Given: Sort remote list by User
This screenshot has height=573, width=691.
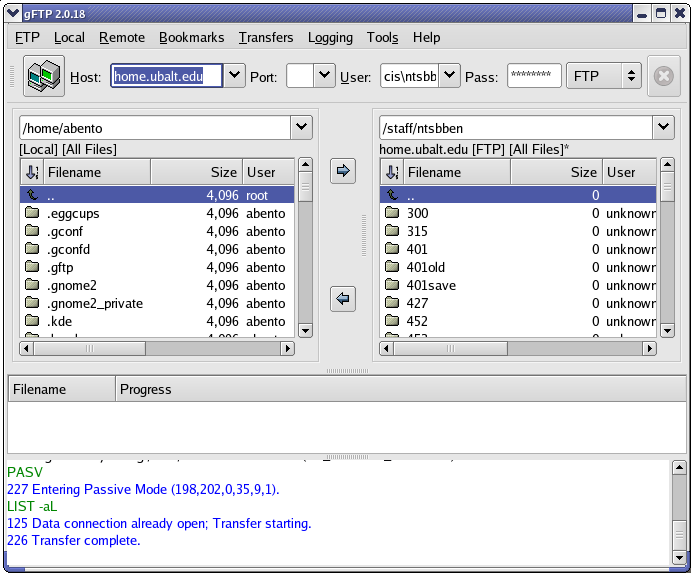Looking at the screenshot, I should [x=629, y=172].
